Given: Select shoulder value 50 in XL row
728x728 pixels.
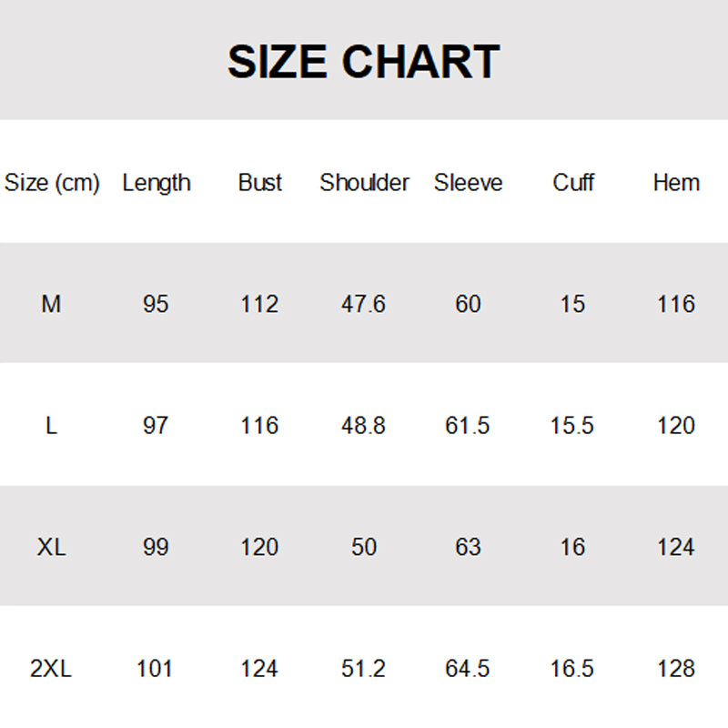Looking at the screenshot, I should tap(364, 547).
